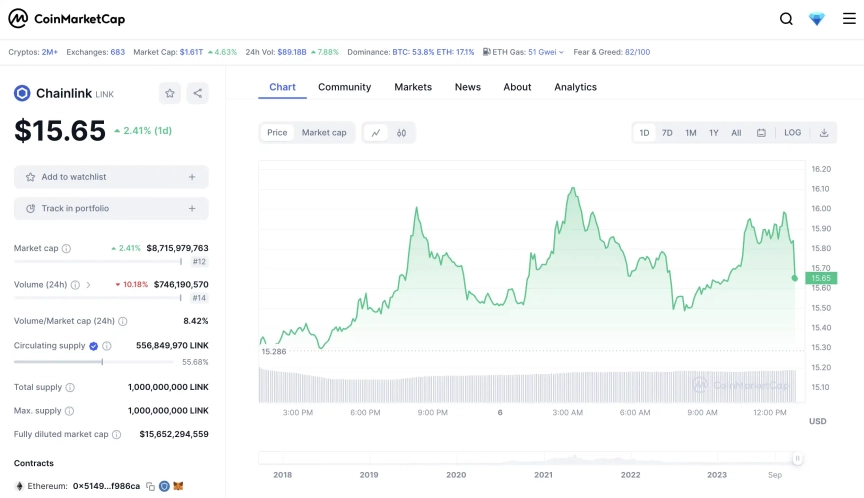Viewport: 864px width, 498px height.
Task: Star Chainlink as favorite
Action: [x=170, y=93]
